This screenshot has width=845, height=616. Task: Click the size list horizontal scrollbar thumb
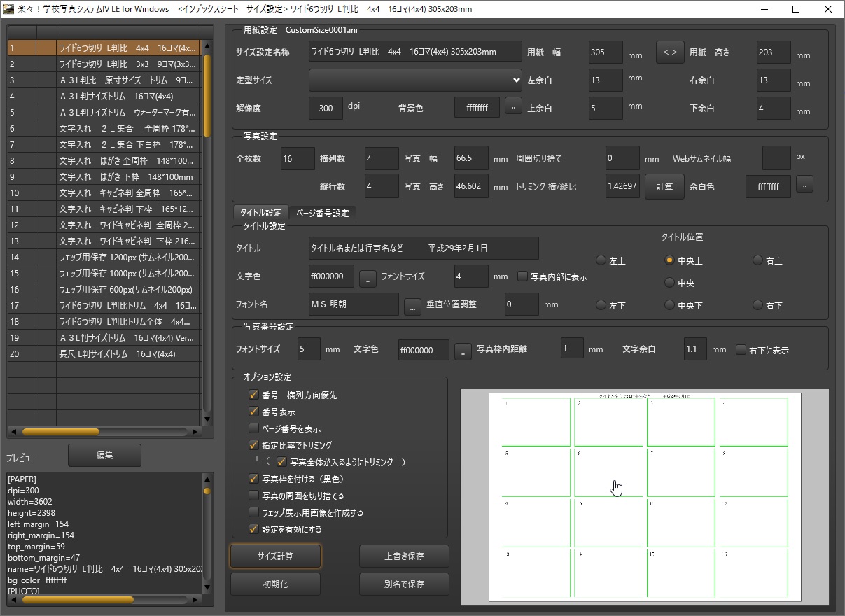[61, 432]
